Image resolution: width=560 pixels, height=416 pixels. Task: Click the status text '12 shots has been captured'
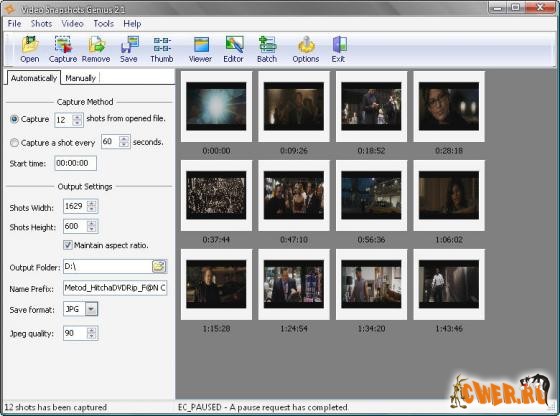coord(55,407)
